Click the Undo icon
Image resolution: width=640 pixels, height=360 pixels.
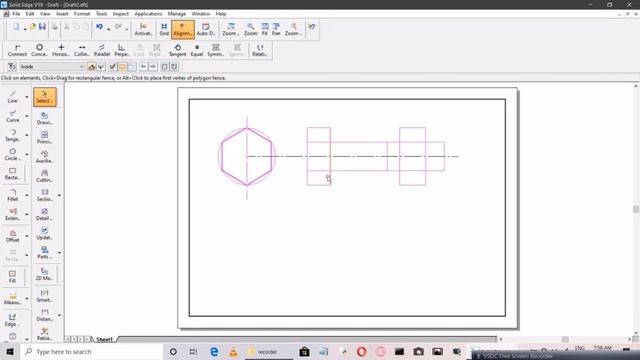pyautogui.click(x=99, y=27)
